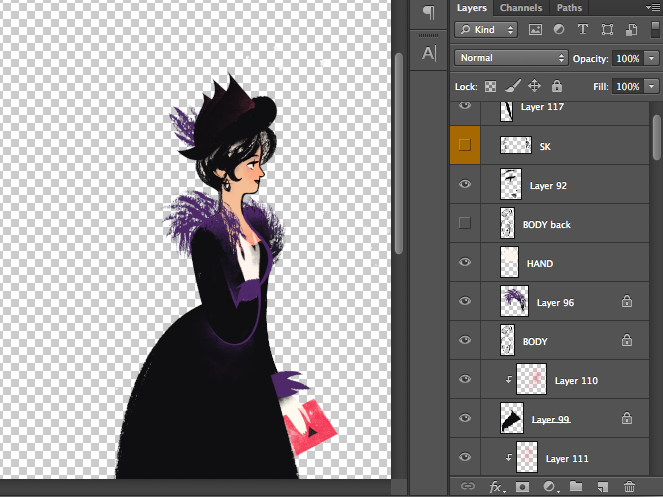Toggle the layer filtering switch
The height and width of the screenshot is (497, 663).
pyautogui.click(x=655, y=30)
